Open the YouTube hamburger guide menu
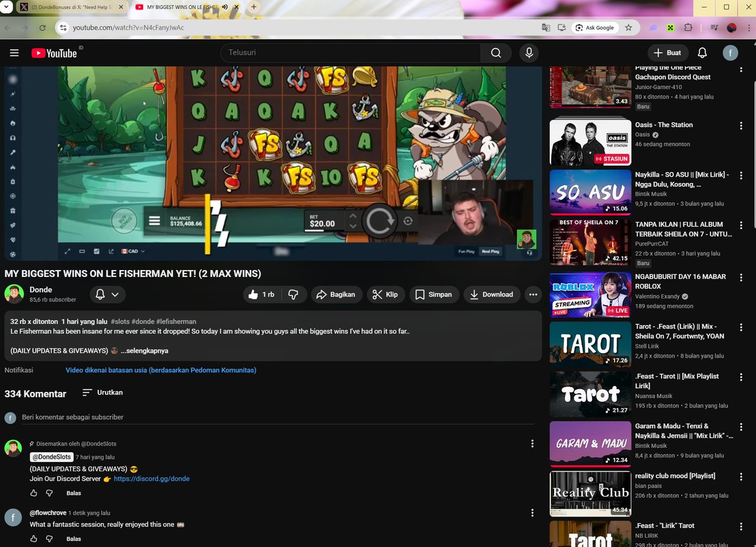 (14, 53)
